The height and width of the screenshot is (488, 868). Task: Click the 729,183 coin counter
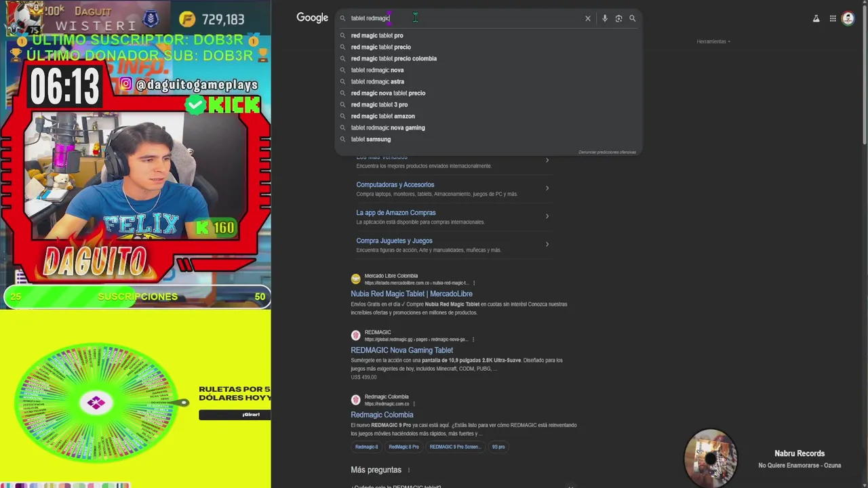coord(222,20)
